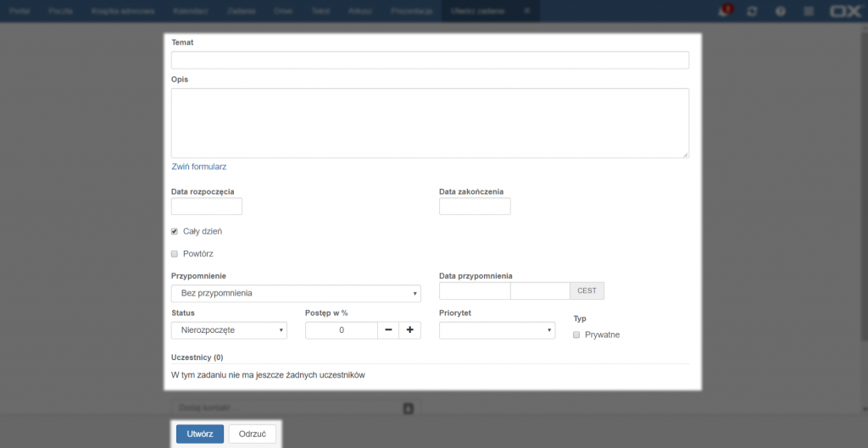Expand the Status dropdown showing Nierozpoczęte
Image resolution: width=868 pixels, height=448 pixels.
click(229, 330)
